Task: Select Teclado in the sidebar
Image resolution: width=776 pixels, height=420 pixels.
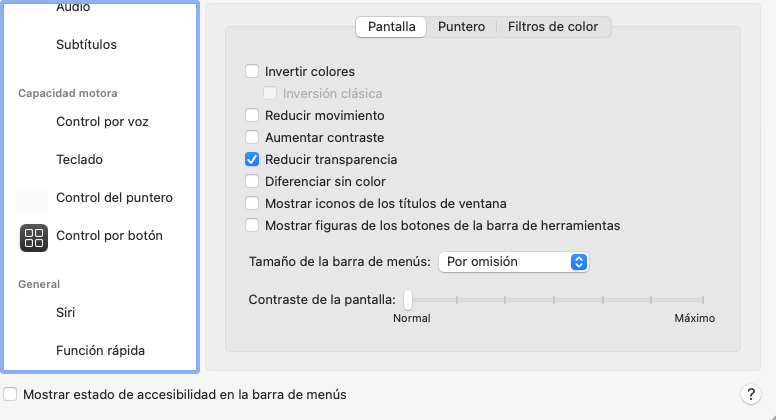Action: tap(79, 160)
